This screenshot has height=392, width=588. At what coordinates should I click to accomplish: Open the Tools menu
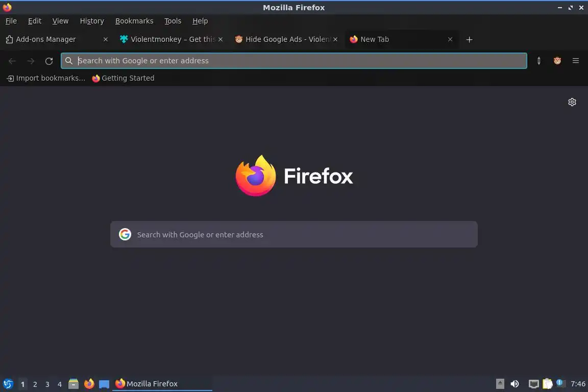click(173, 21)
